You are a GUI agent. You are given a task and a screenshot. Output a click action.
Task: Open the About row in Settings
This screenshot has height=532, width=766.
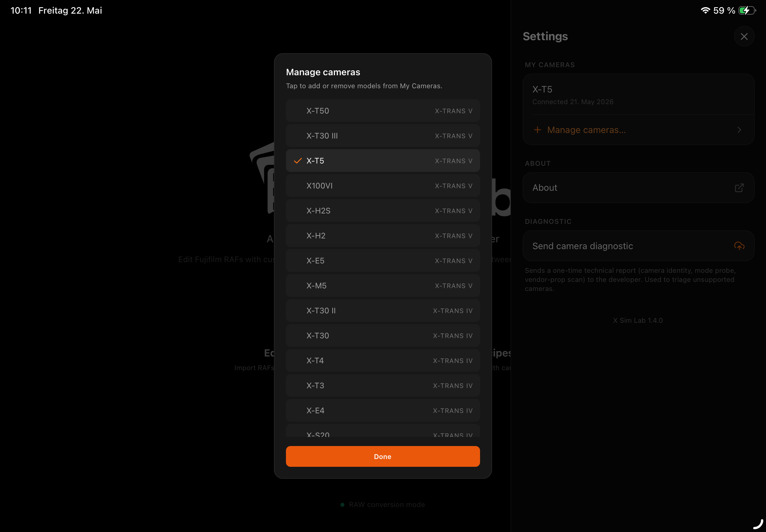(638, 188)
